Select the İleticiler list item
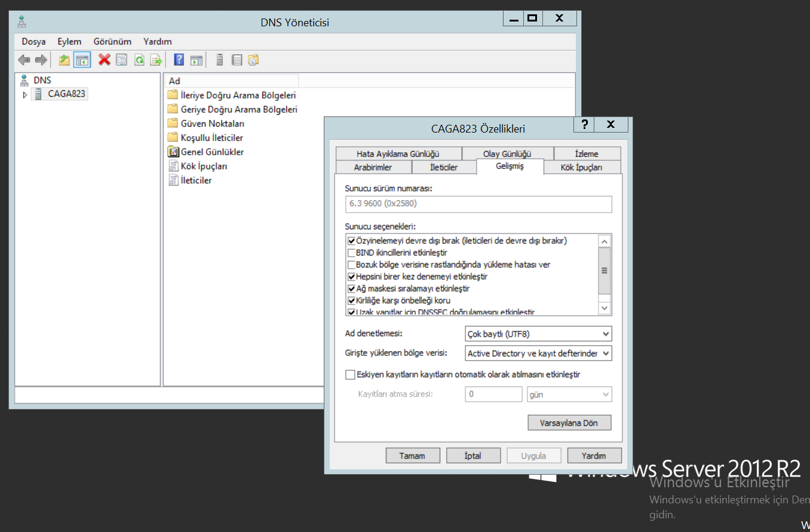 190,180
